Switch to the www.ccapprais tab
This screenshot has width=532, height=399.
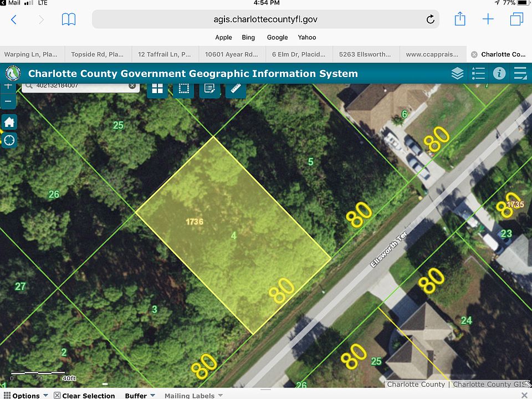(432, 54)
